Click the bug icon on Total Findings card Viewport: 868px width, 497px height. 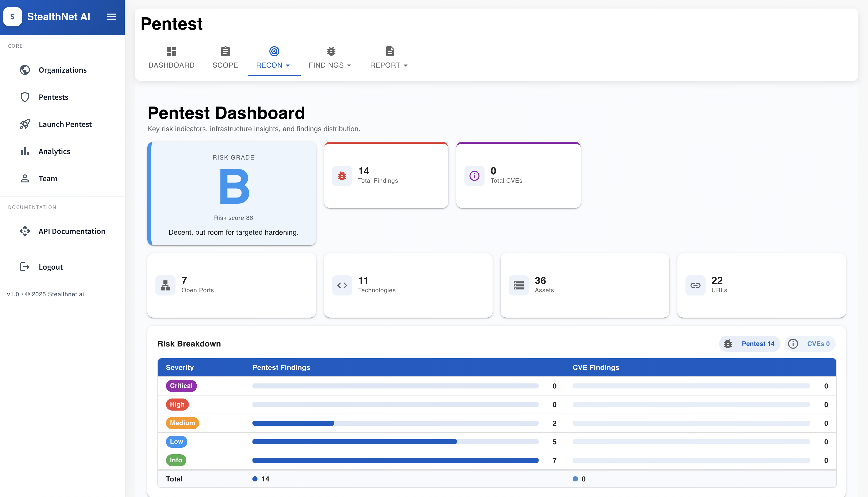pos(342,176)
